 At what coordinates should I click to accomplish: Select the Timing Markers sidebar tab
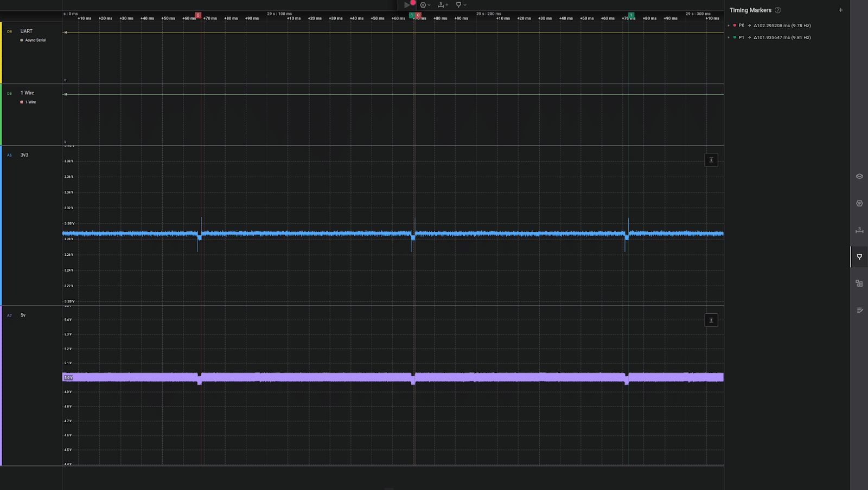click(x=859, y=256)
